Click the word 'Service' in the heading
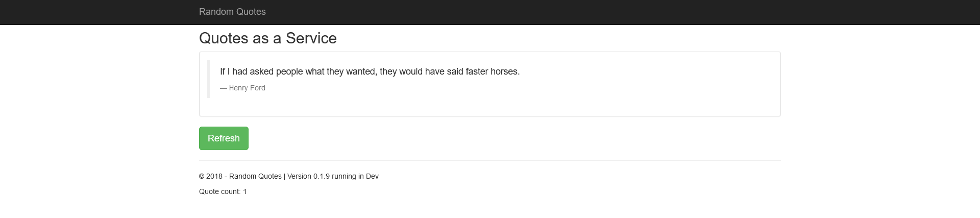This screenshot has width=980, height=218. (x=311, y=38)
